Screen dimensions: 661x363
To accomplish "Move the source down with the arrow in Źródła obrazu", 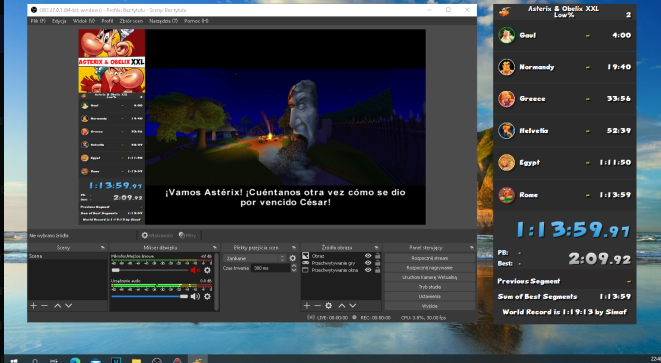I will point(353,306).
